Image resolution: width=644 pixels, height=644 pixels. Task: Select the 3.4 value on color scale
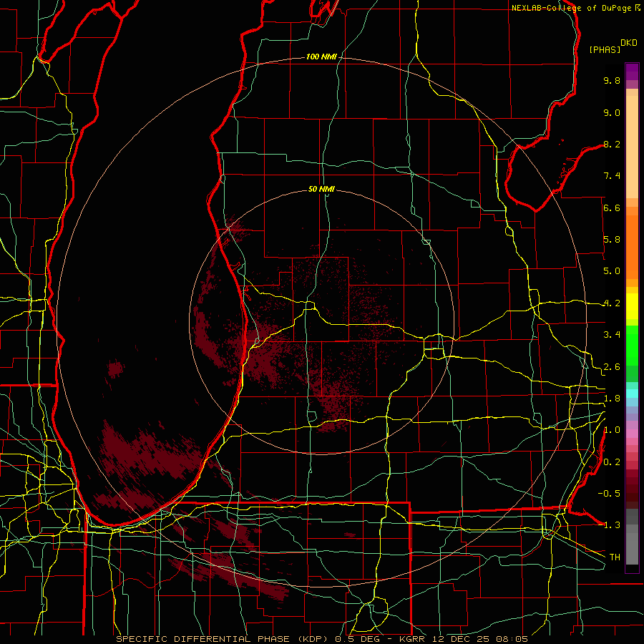tap(612, 335)
